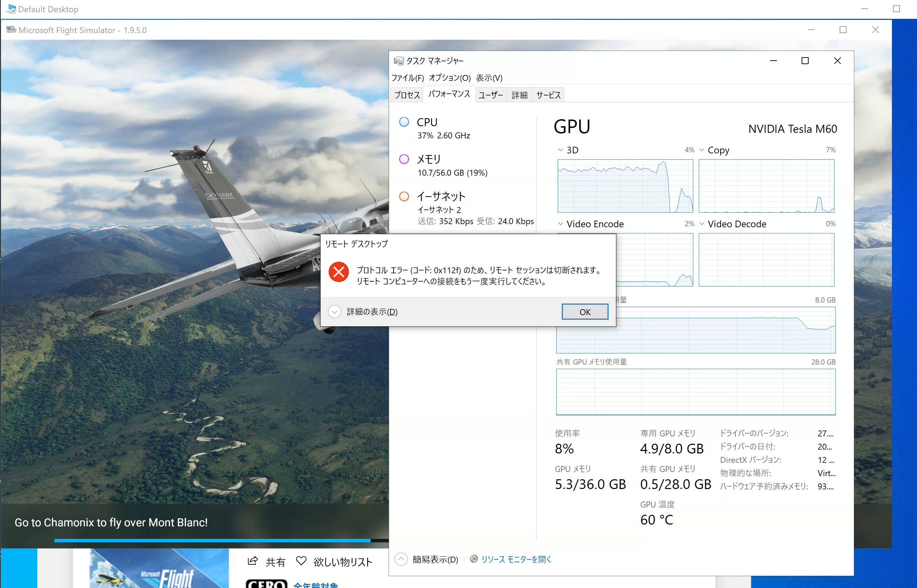Click the 全年齢対象 rating link
The image size is (917, 588).
pos(315,585)
